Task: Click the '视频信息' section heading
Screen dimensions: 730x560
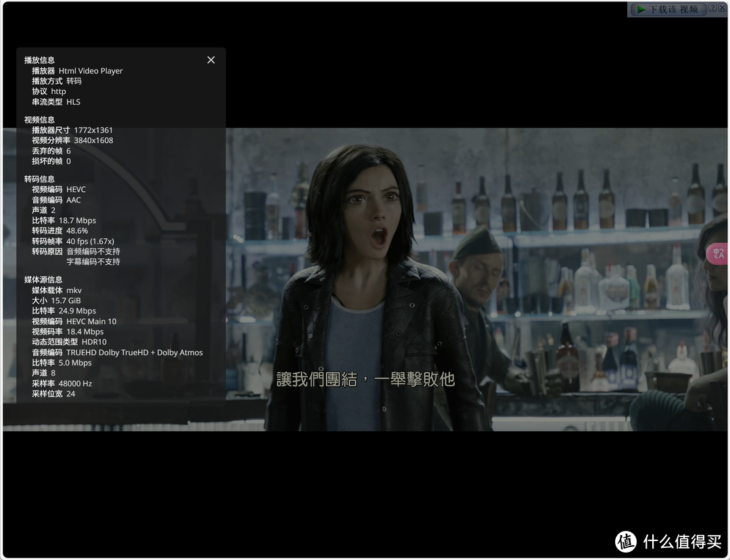Action: coord(40,120)
